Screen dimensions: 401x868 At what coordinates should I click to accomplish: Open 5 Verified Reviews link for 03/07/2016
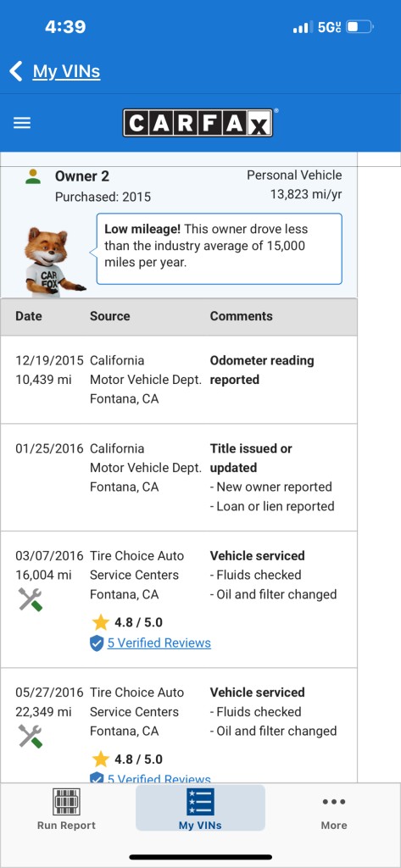point(159,643)
